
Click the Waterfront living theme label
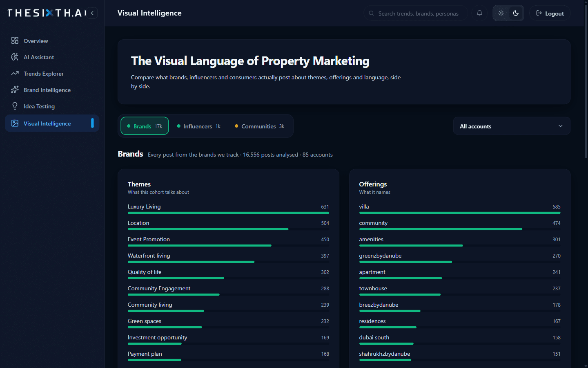point(149,256)
